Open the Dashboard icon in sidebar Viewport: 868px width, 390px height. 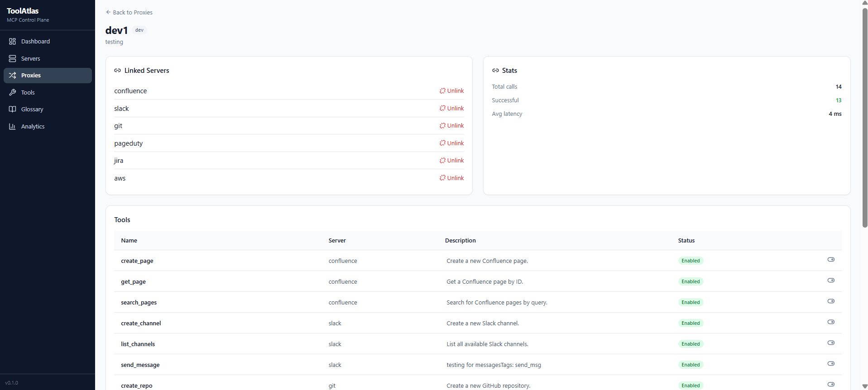tap(12, 41)
